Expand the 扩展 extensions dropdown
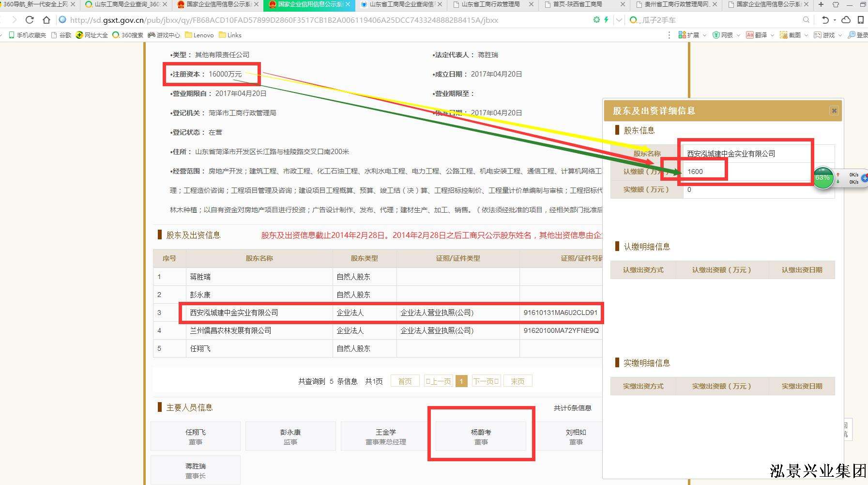The image size is (868, 485). tap(704, 35)
